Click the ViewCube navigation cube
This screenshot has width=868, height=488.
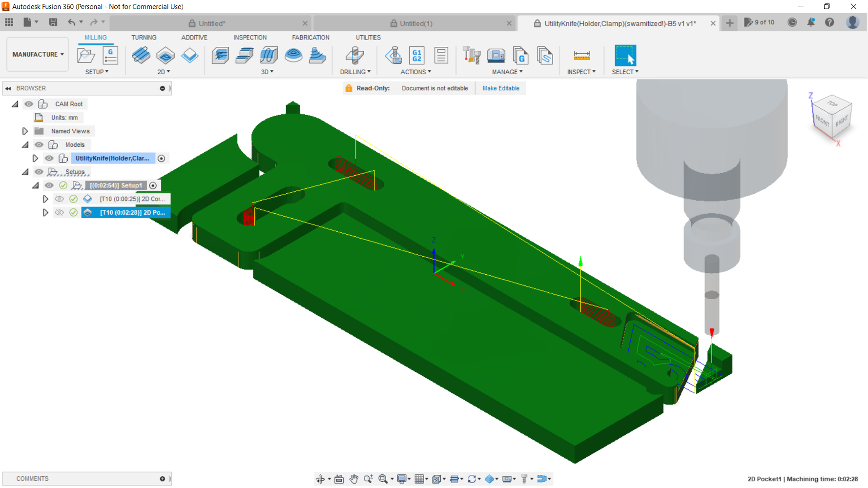pyautogui.click(x=833, y=117)
